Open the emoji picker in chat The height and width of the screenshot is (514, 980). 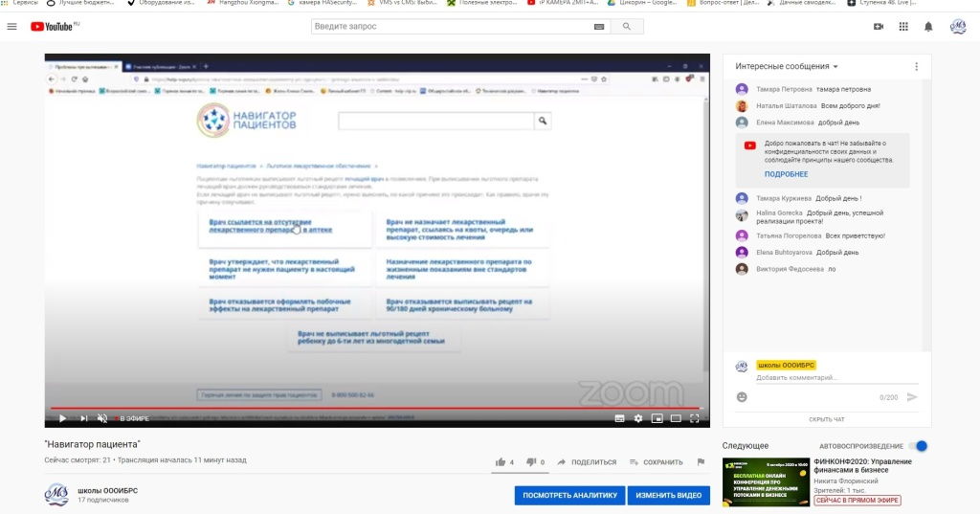742,396
